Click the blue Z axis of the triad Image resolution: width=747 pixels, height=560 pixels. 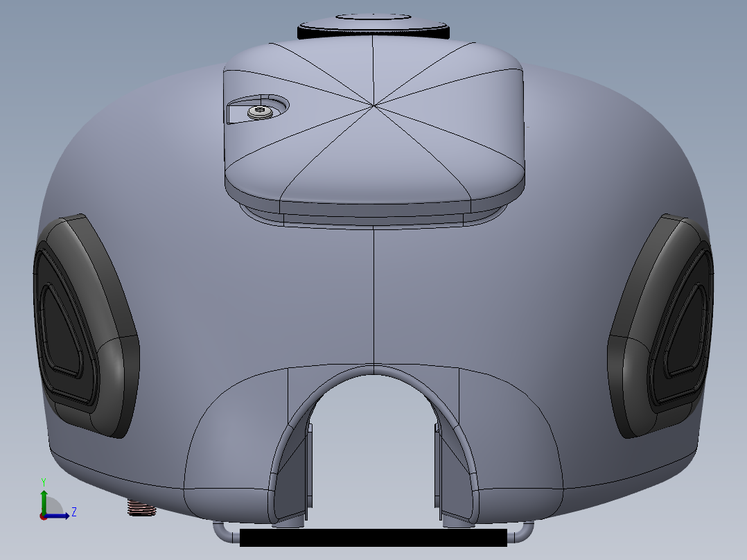pyautogui.click(x=57, y=516)
